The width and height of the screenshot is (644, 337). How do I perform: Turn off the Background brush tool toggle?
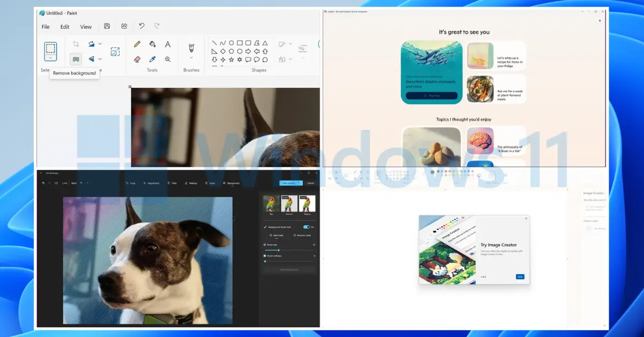tap(306, 227)
